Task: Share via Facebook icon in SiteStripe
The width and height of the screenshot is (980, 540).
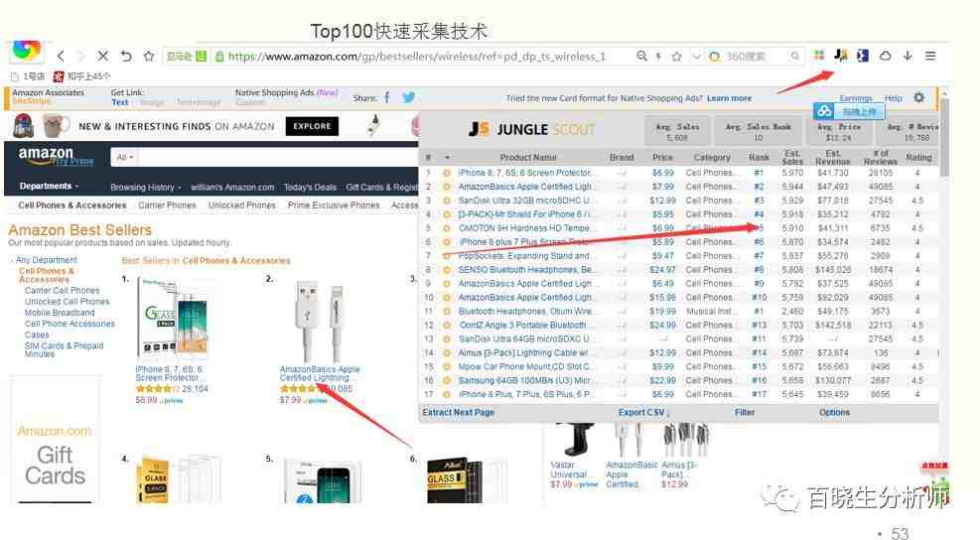Action: [x=387, y=97]
